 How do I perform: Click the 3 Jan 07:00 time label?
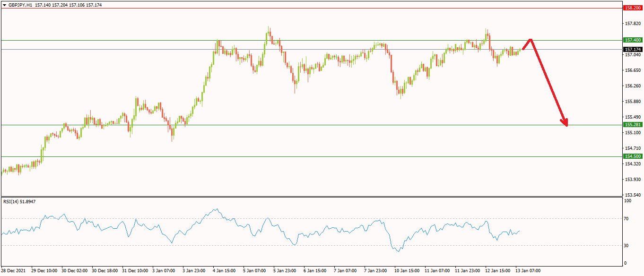tap(164, 271)
